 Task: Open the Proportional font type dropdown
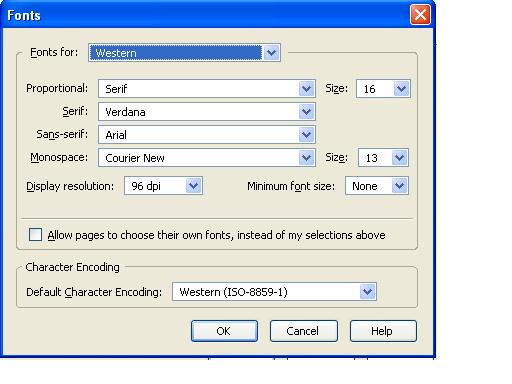click(x=207, y=89)
